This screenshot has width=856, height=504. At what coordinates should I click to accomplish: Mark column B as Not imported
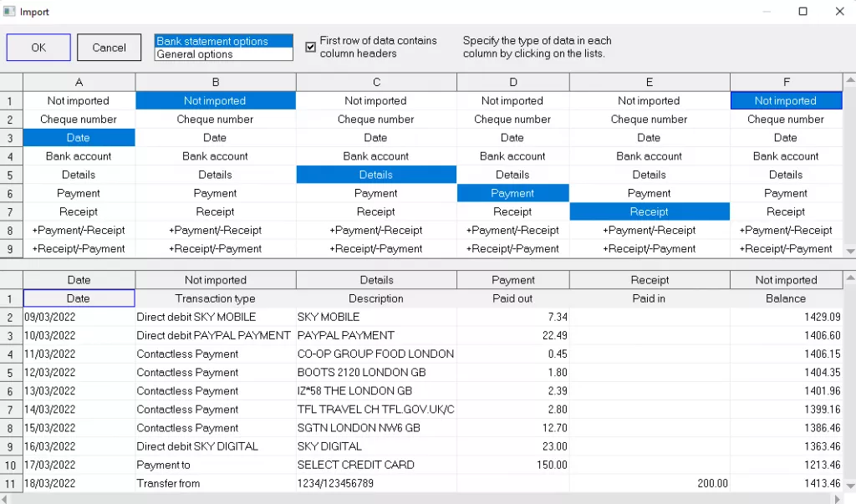pos(215,100)
